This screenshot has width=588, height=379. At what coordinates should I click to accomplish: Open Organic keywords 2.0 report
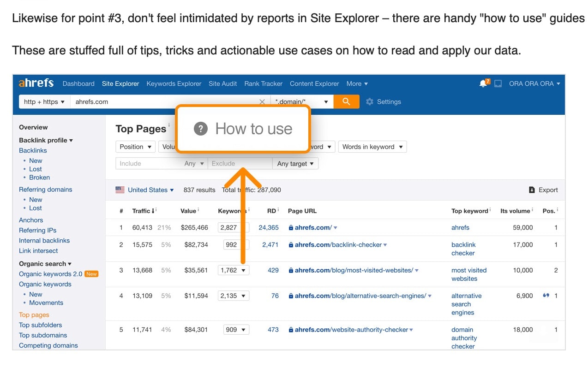coord(51,274)
